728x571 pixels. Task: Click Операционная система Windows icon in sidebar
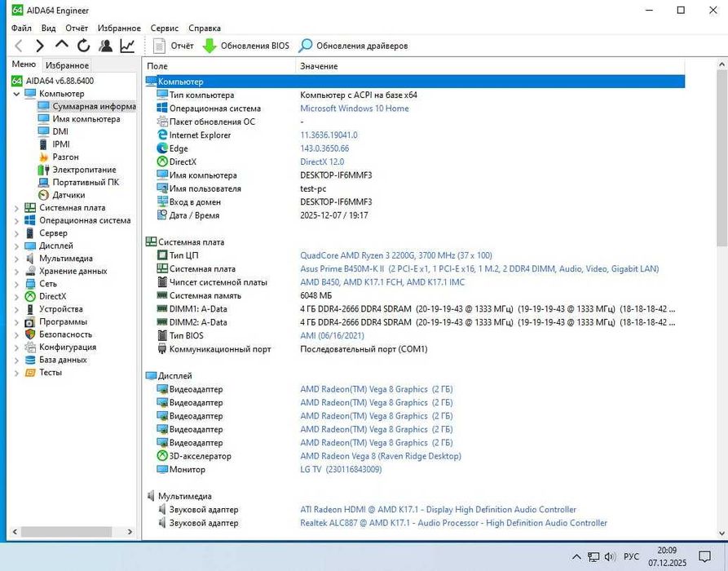pos(30,220)
